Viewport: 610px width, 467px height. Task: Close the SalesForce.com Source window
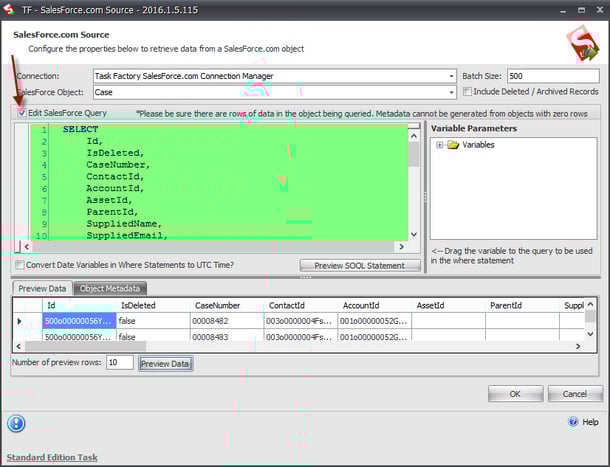pyautogui.click(x=600, y=10)
